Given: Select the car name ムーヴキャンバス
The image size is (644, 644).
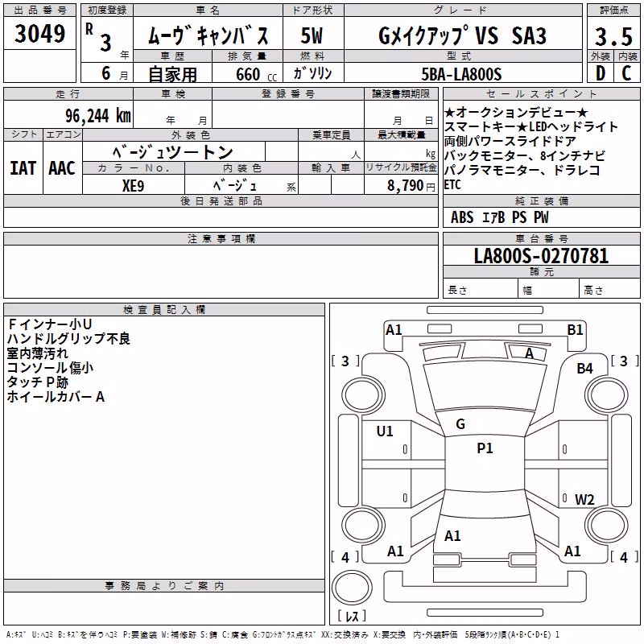Looking at the screenshot, I should pyautogui.click(x=208, y=35).
